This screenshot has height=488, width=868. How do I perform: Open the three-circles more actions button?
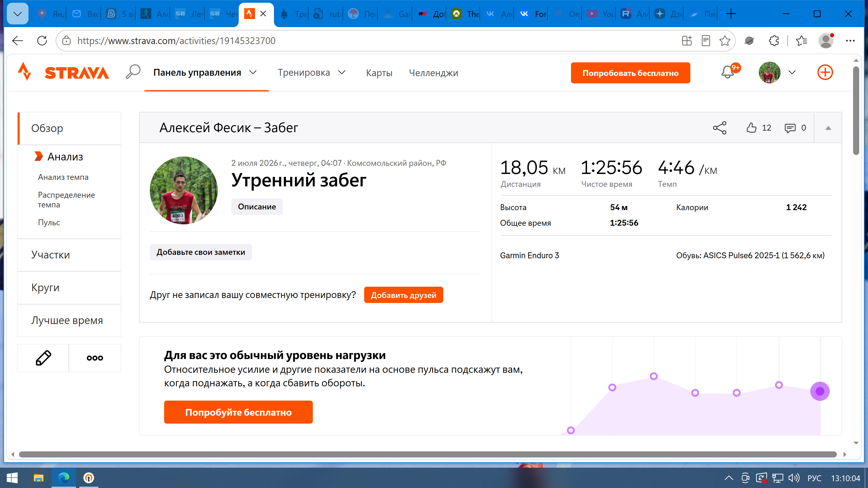pyautogui.click(x=95, y=358)
